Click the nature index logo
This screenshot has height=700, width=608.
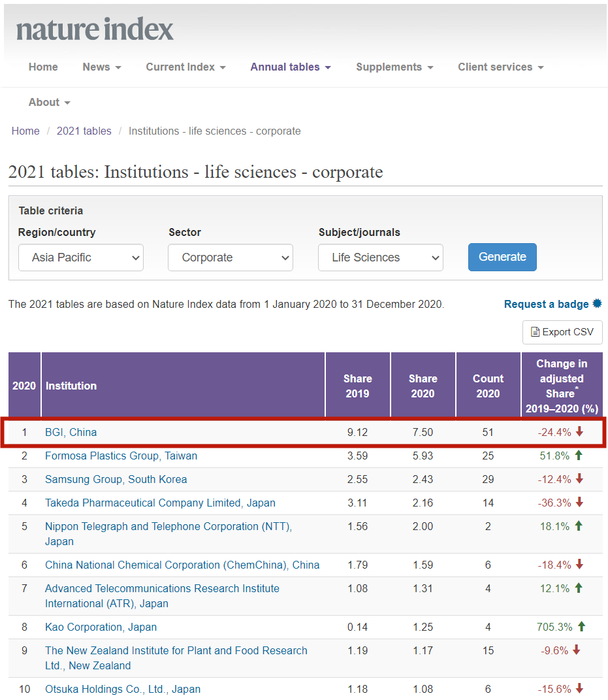tap(95, 29)
